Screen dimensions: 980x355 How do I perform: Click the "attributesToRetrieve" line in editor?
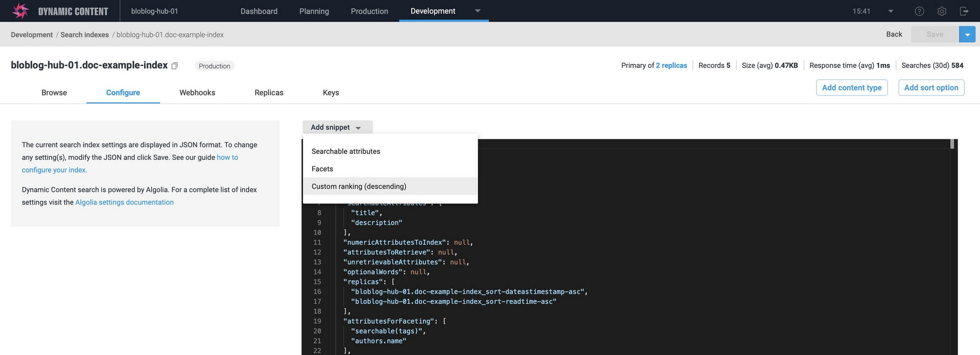pos(400,252)
